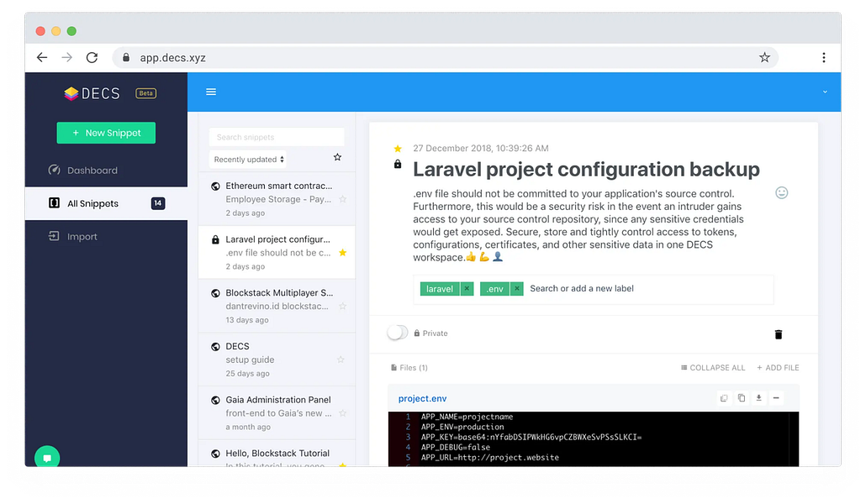Click the Beta badge
The width and height of the screenshot is (866, 504).
[145, 93]
